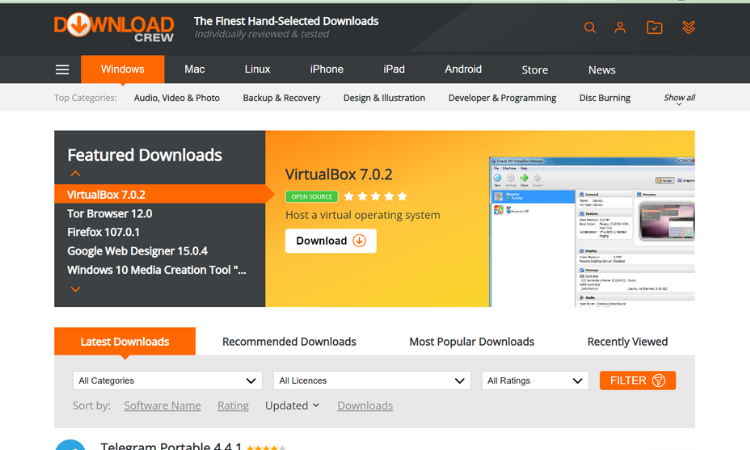Viewport: 750px width, 450px height.
Task: Click the Open Source badge
Action: (311, 197)
